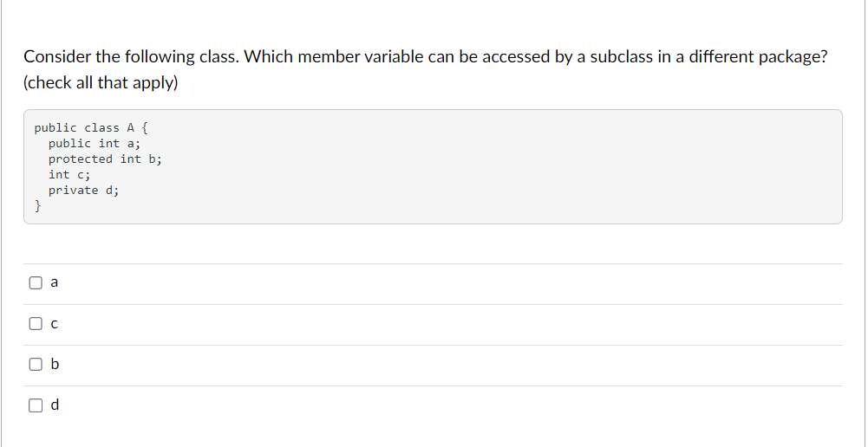Click the "int c;" code line
868x447 pixels.
click(69, 175)
